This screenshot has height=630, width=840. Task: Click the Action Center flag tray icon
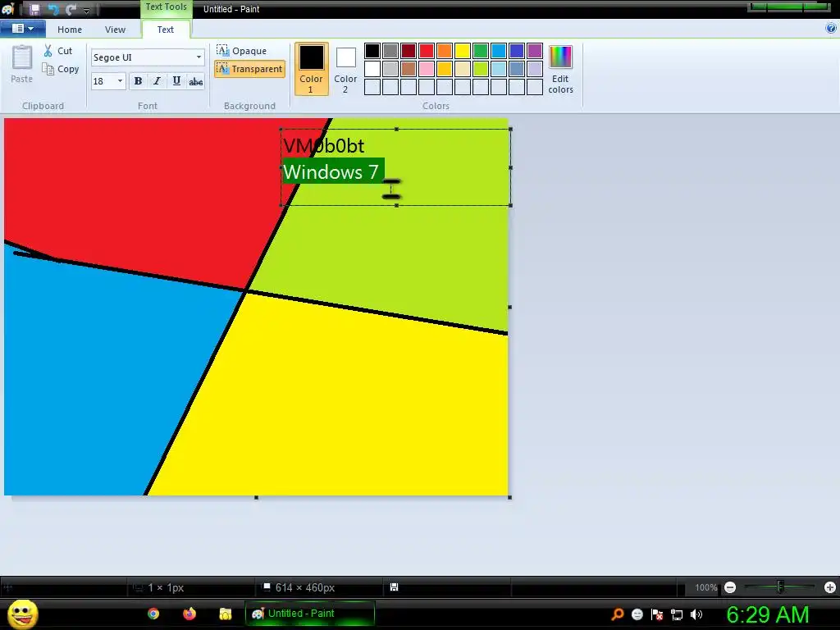point(657,614)
